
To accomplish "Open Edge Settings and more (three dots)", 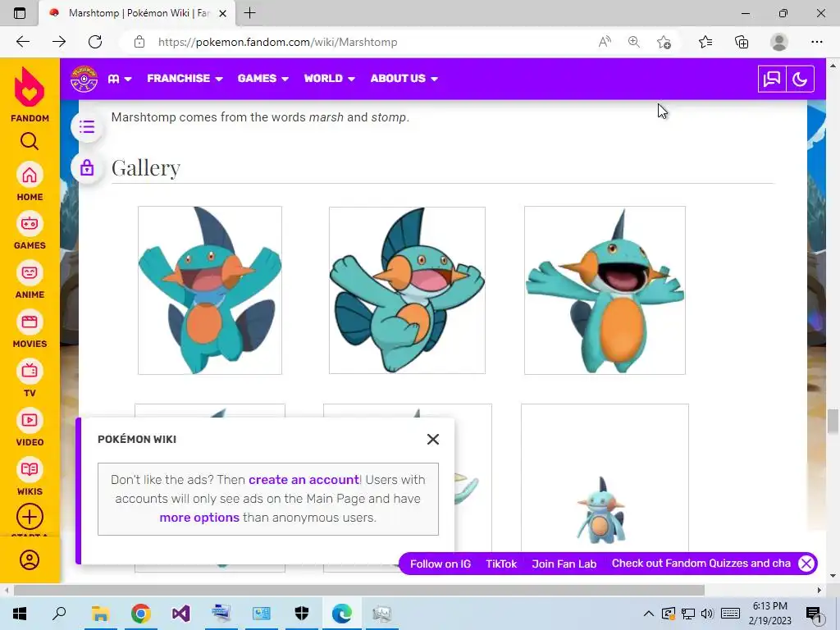I will point(817,42).
